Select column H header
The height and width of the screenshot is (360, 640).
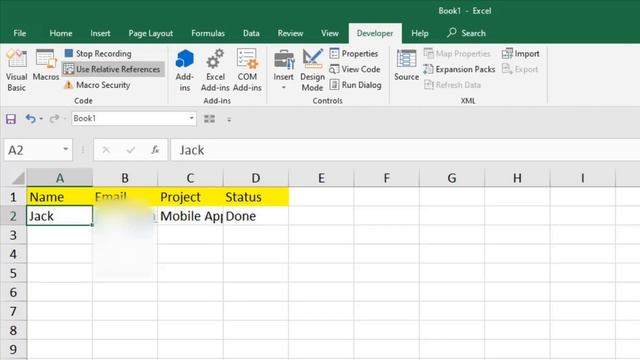(517, 178)
